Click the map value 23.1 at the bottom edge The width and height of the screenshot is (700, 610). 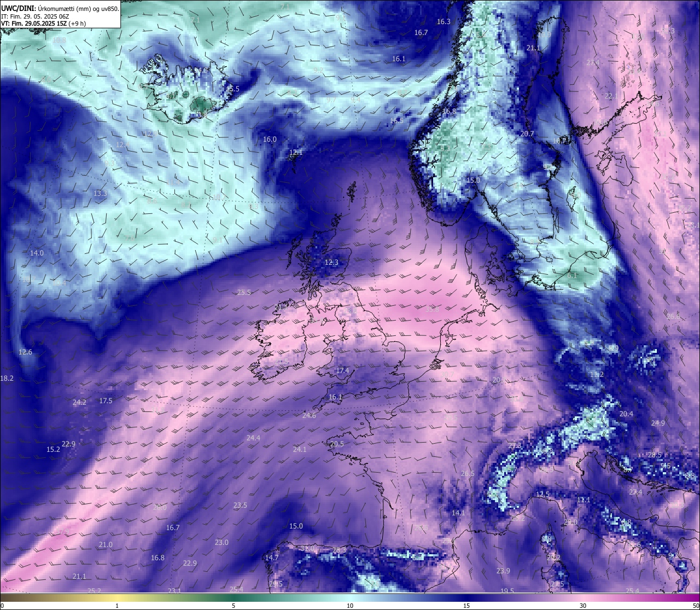pos(174,591)
